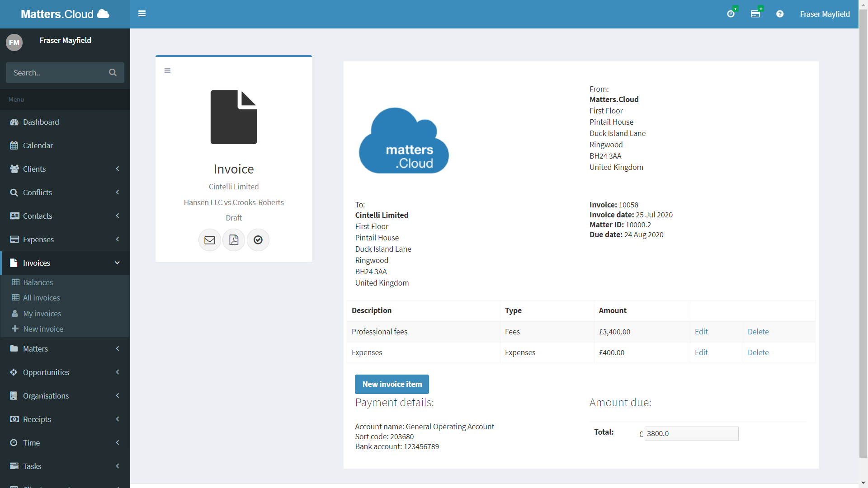Toggle the sidebar hamburger menu icon
Image resolution: width=868 pixels, height=488 pixels.
142,14
